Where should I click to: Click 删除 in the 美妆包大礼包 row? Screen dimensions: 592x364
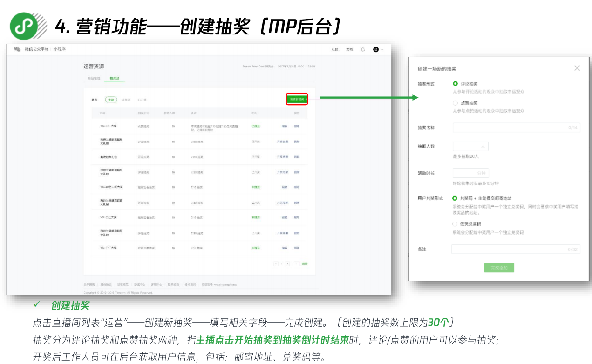(x=297, y=157)
